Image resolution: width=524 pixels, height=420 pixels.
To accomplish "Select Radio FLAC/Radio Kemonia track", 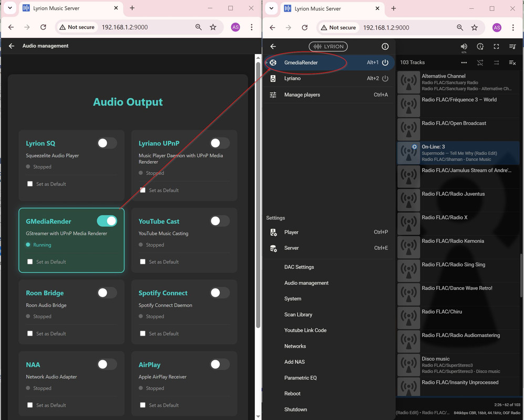I will pyautogui.click(x=458, y=247).
